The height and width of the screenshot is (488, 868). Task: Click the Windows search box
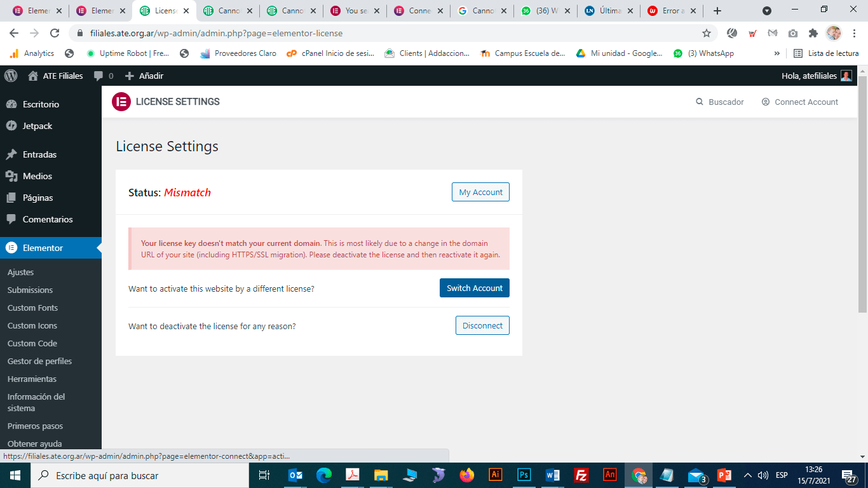(140, 475)
